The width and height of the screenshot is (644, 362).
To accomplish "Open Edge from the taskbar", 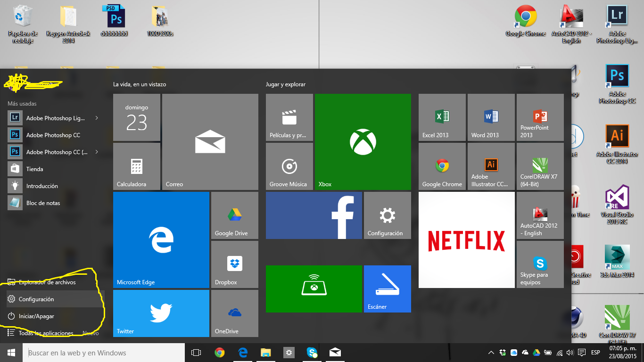I will click(243, 353).
